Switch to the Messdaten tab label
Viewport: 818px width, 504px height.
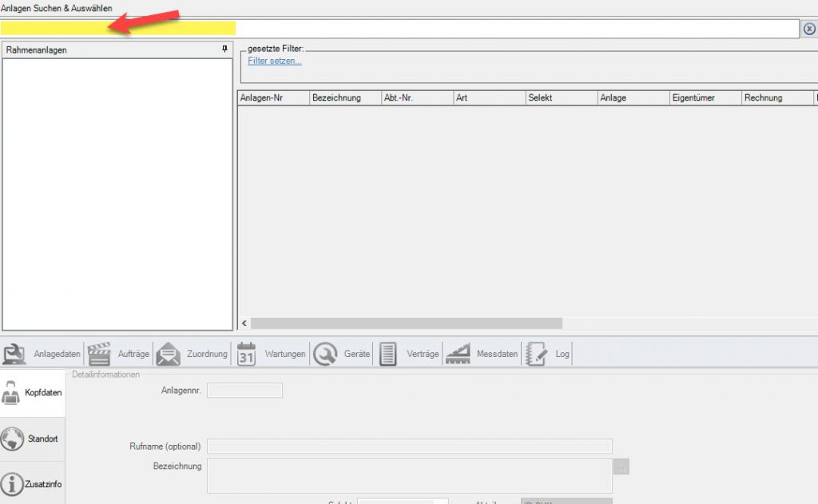click(497, 354)
